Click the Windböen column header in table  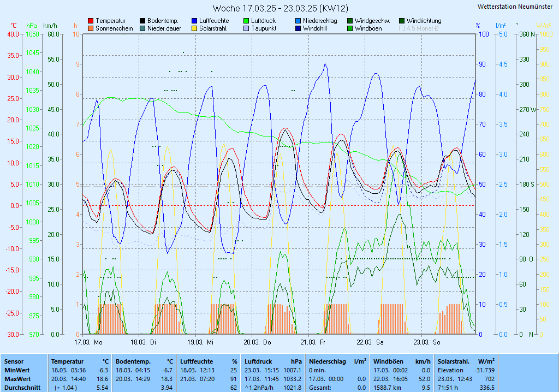tap(388, 361)
